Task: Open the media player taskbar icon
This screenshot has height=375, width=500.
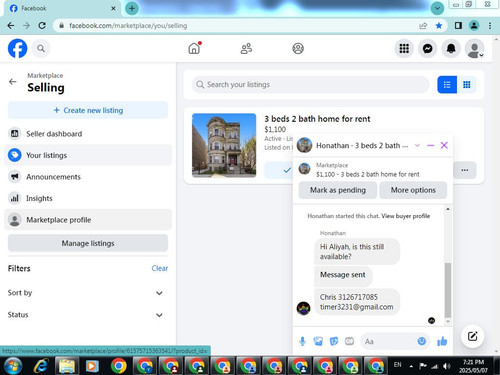Action: (92, 366)
